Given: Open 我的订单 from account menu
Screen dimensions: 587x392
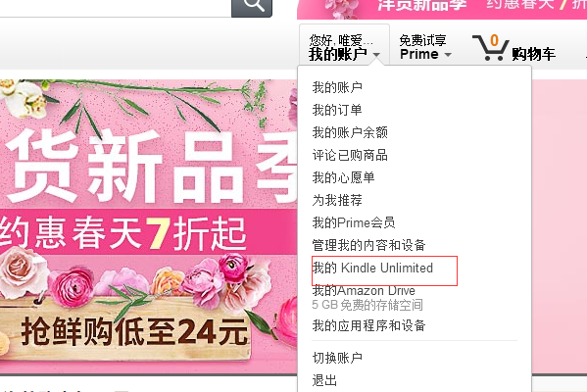Looking at the screenshot, I should [337, 110].
